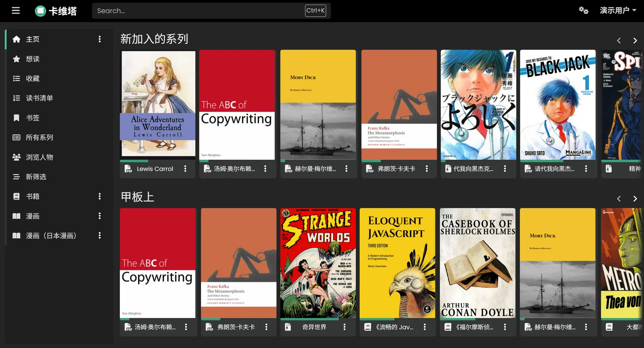Click the bookmark icon beside 书签
The image size is (644, 348).
pos(16,118)
